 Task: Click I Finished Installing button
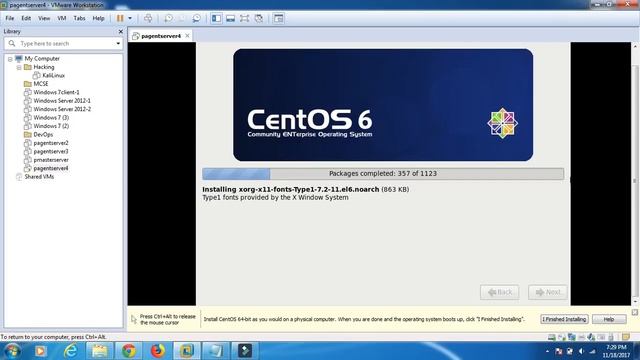point(564,319)
